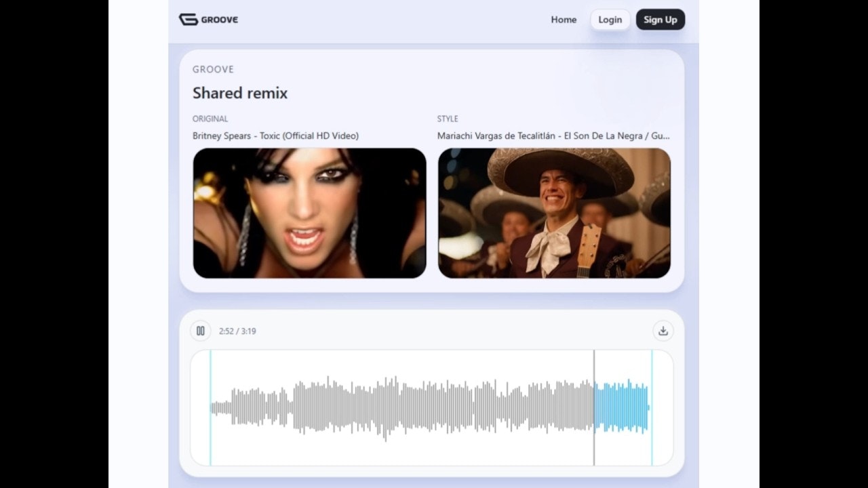The height and width of the screenshot is (488, 868).
Task: Pause playback with the pause button
Action: (200, 331)
